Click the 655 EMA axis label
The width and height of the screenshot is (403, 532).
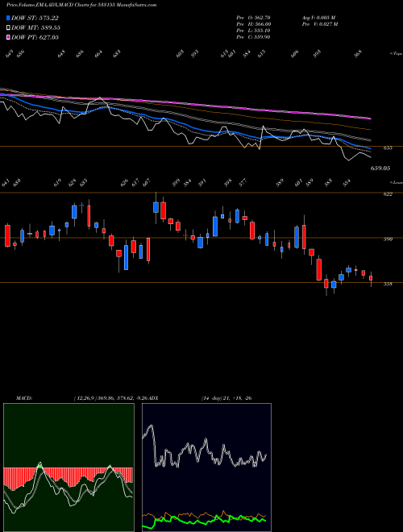click(x=388, y=148)
